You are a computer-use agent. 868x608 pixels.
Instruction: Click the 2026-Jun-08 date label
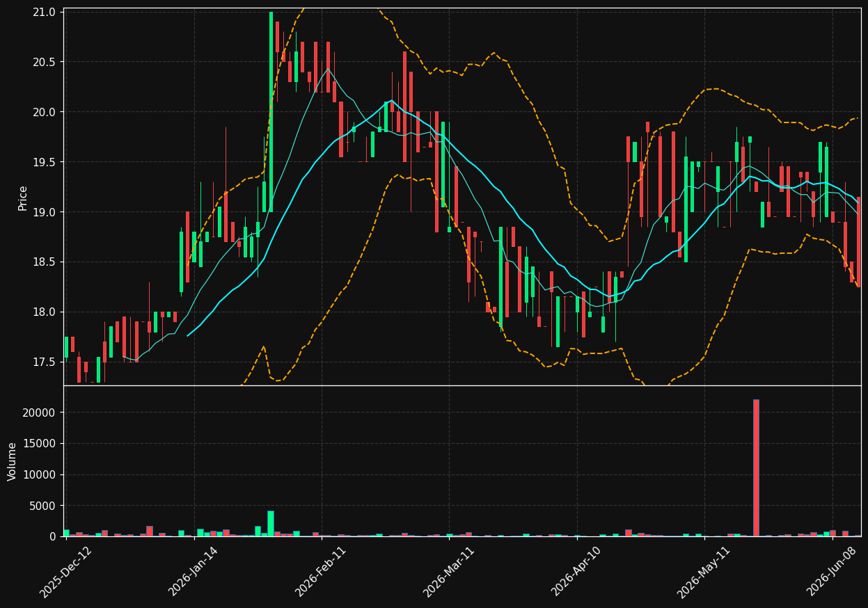click(x=833, y=572)
